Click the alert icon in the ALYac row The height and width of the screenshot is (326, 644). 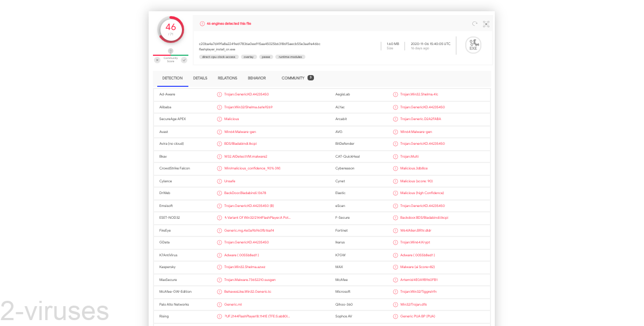[396, 107]
